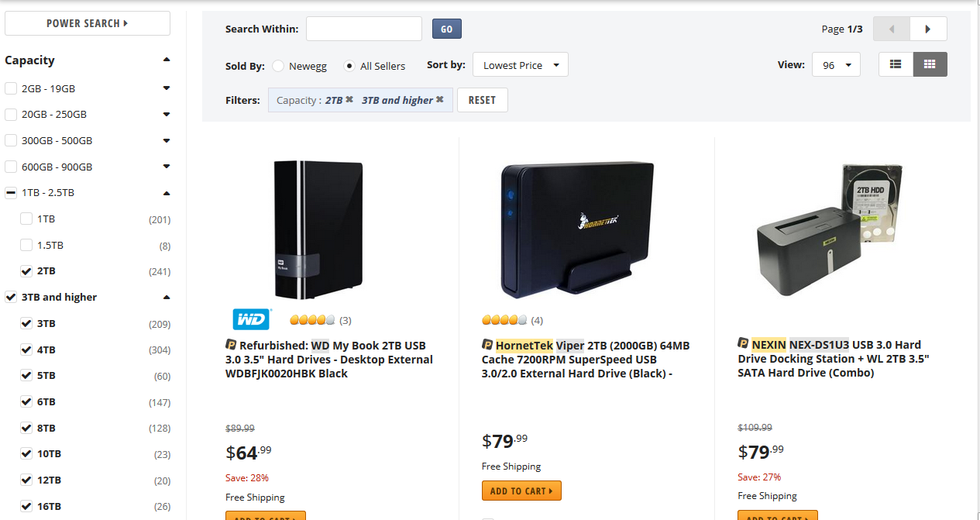Viewport: 980px width, 520px height.
Task: Go to next results page arrow
Action: (x=928, y=29)
